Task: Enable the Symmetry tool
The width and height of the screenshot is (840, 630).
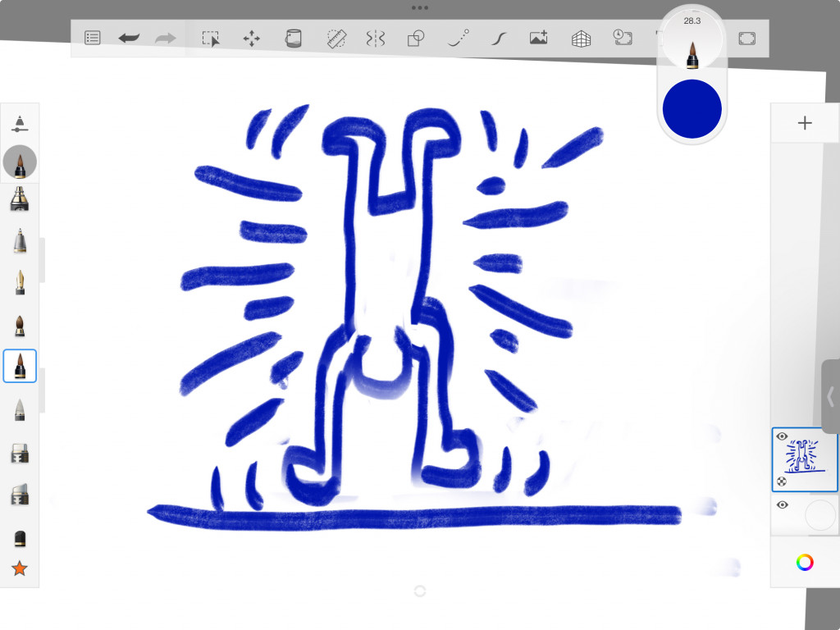Action: click(376, 39)
